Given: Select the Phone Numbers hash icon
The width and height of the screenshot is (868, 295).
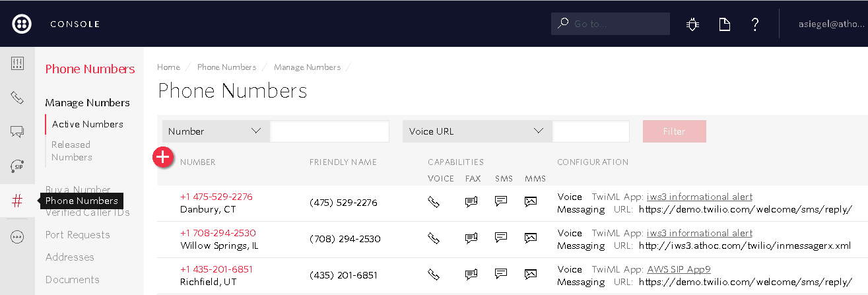Looking at the screenshot, I should (x=18, y=201).
